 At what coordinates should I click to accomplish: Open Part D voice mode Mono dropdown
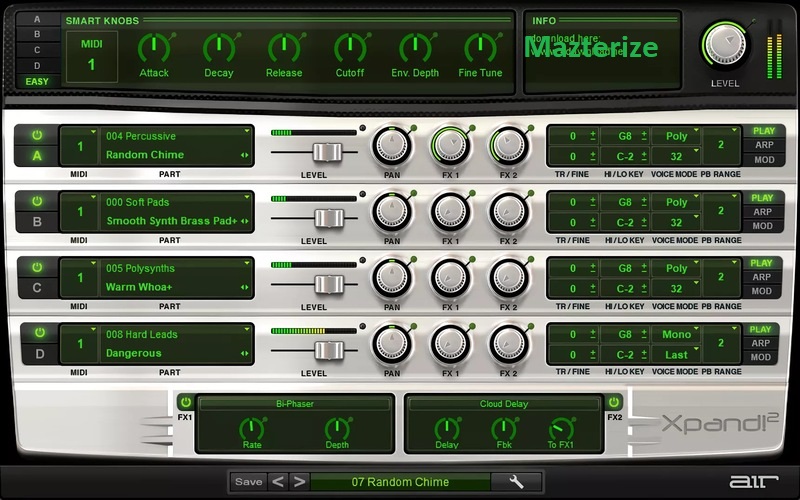pos(677,334)
